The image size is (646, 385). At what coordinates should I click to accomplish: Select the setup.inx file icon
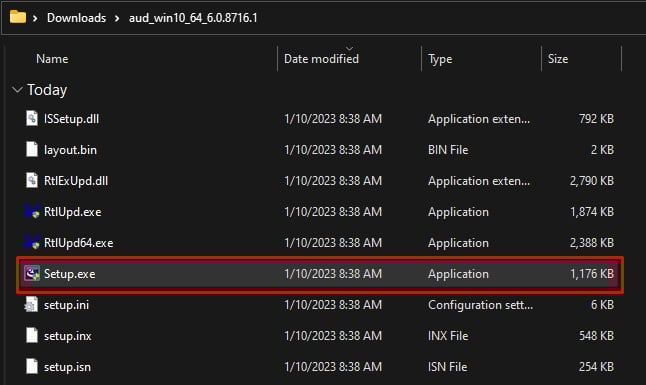coord(32,335)
